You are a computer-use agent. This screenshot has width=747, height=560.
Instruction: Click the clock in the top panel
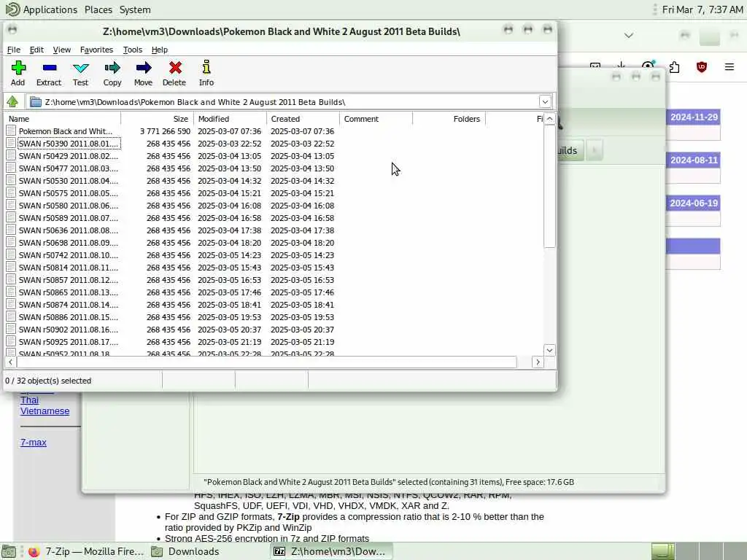tap(703, 9)
